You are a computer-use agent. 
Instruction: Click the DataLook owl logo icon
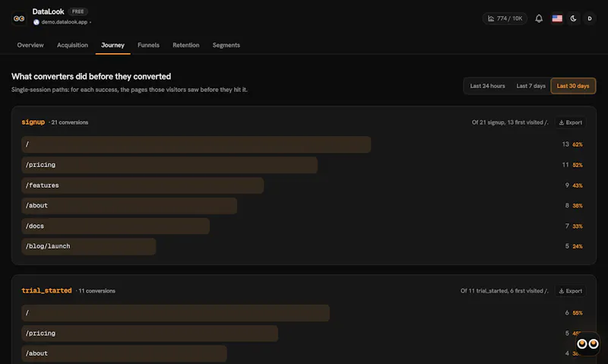pos(19,18)
